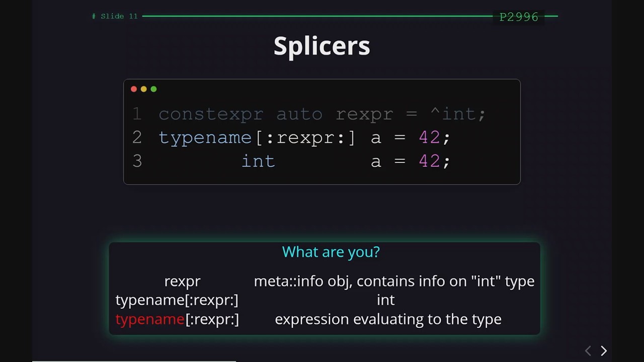644x362 pixels.
Task: Click 'expression evaluating to the type' text
Action: 388,319
